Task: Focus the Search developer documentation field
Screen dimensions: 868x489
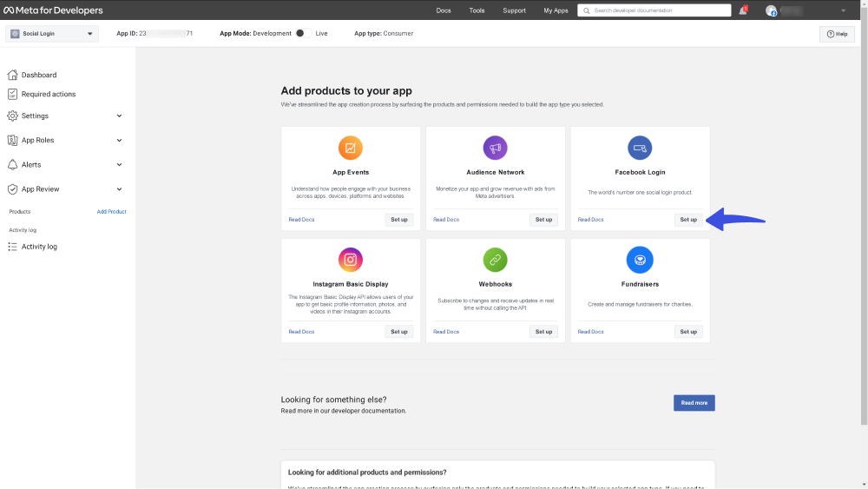Action: (x=654, y=10)
